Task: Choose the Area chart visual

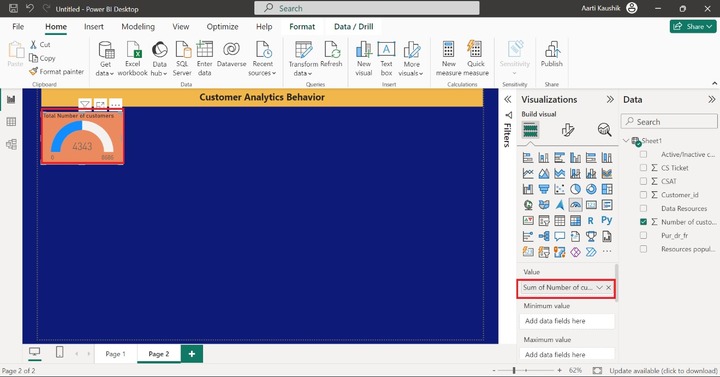Action: 544,174
